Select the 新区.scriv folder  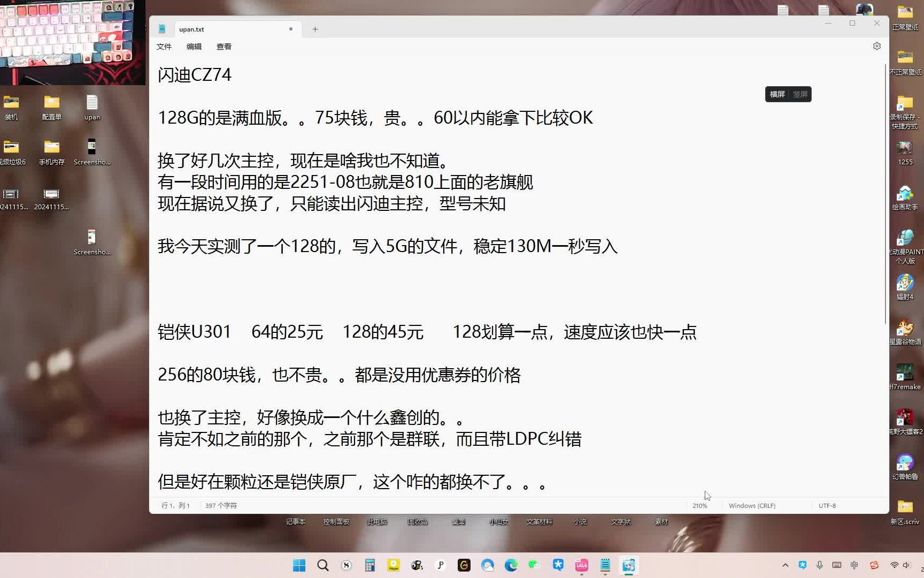tap(905, 512)
